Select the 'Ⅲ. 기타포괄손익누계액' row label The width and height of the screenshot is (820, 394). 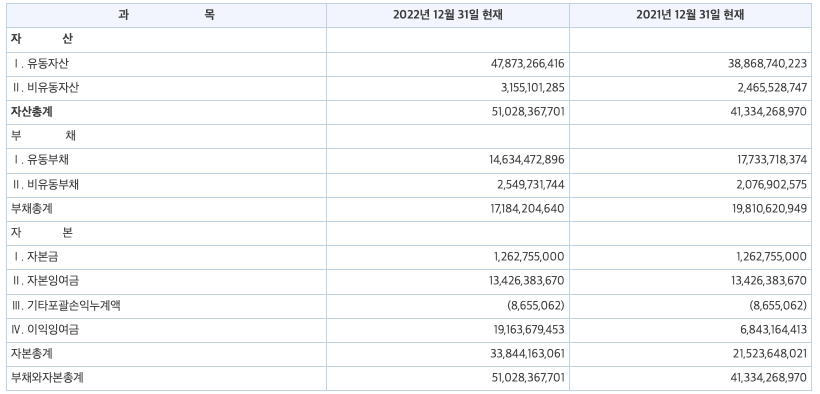[66, 306]
